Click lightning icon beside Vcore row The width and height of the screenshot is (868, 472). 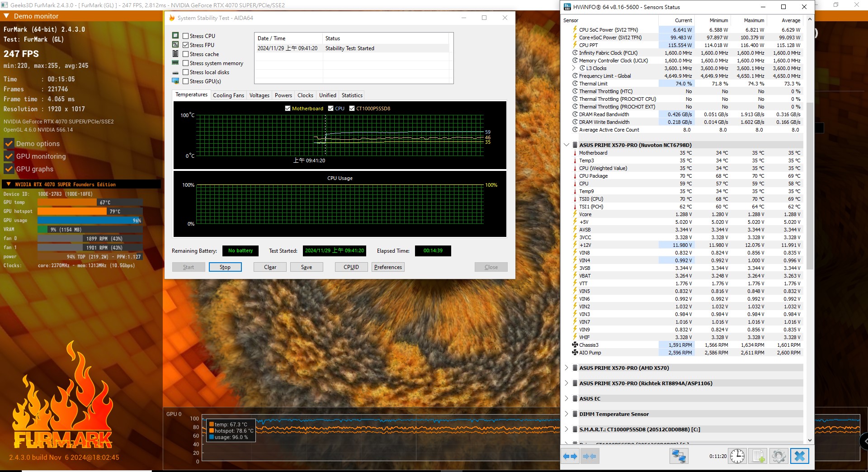pos(575,214)
